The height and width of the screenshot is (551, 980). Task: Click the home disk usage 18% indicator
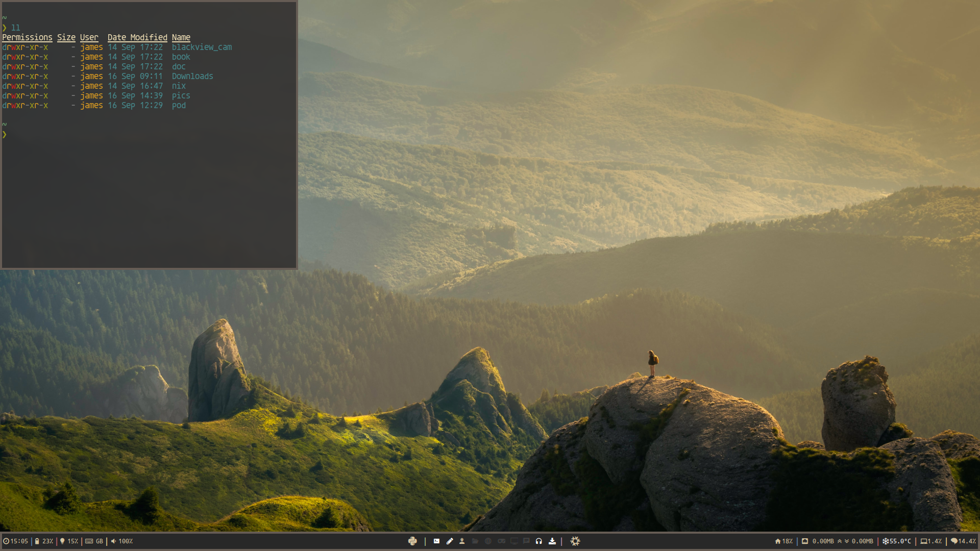tap(784, 541)
